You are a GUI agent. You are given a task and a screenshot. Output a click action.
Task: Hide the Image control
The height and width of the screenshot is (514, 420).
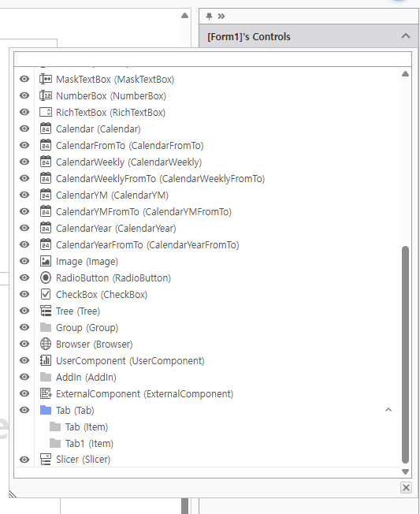pyautogui.click(x=24, y=261)
